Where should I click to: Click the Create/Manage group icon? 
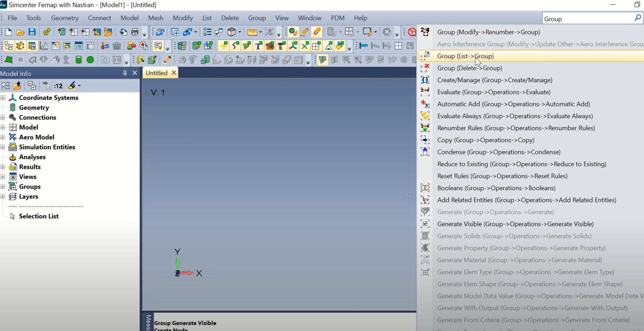pyautogui.click(x=425, y=80)
